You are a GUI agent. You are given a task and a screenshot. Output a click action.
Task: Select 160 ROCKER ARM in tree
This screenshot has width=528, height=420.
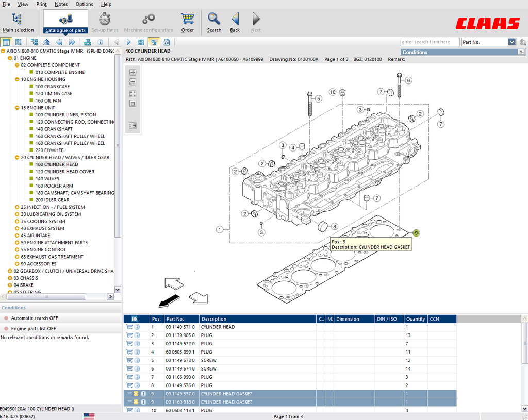[54, 186]
